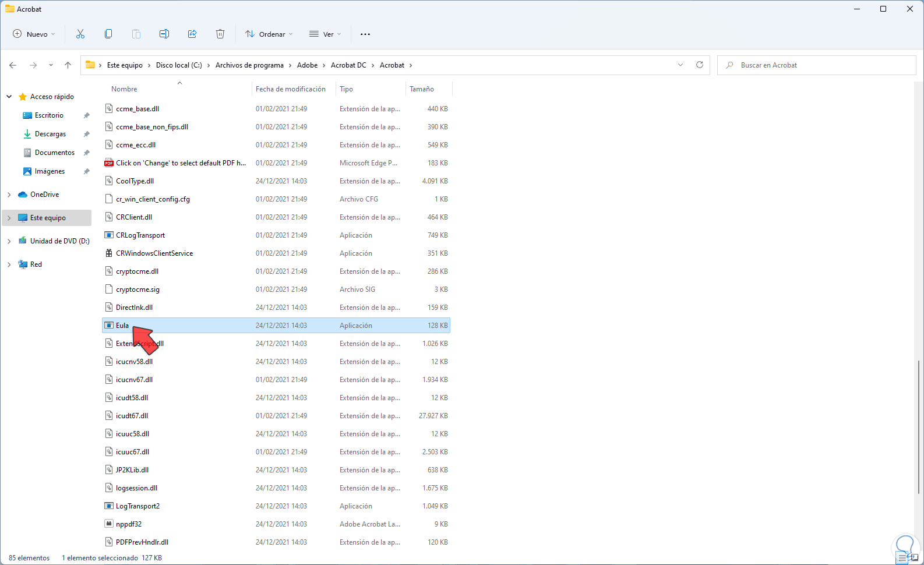Select Documentos in the navigation pane
This screenshot has width=924, height=565.
pyautogui.click(x=55, y=153)
